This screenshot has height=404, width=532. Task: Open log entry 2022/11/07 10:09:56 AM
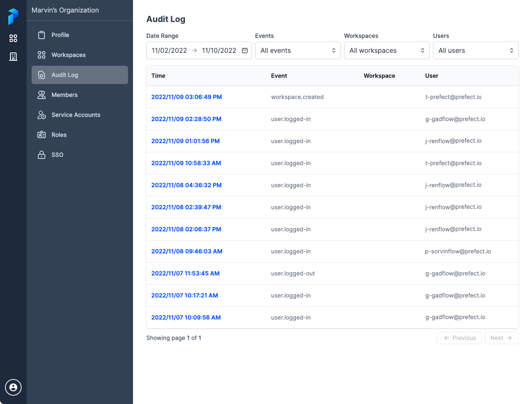click(186, 317)
